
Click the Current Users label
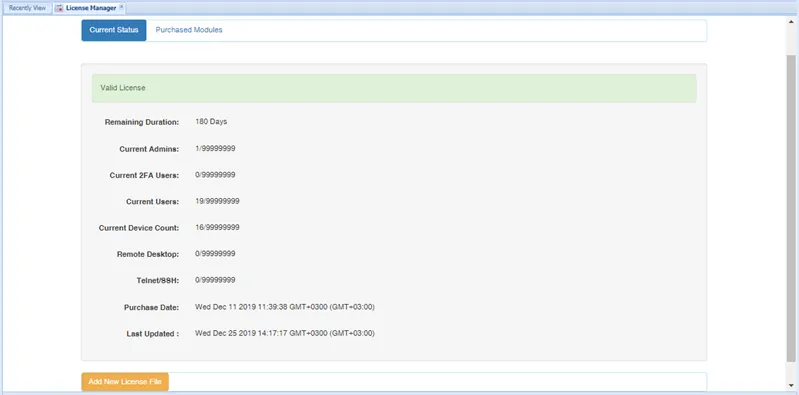[152, 202]
